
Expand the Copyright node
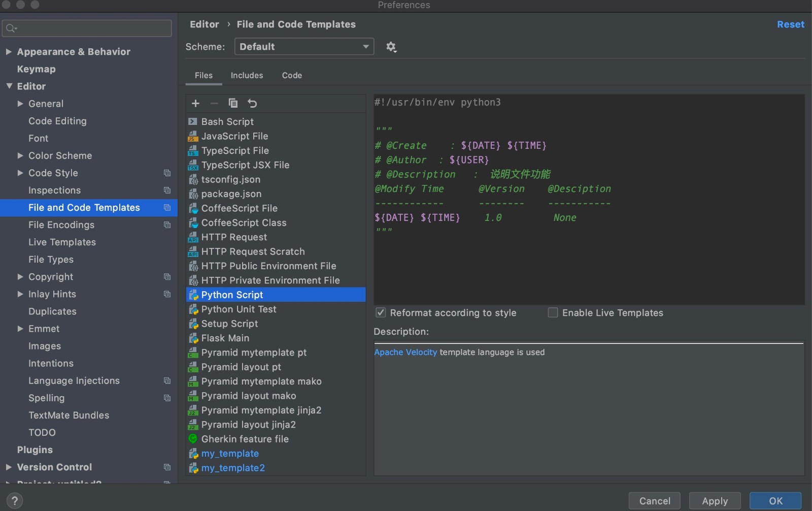pyautogui.click(x=20, y=277)
